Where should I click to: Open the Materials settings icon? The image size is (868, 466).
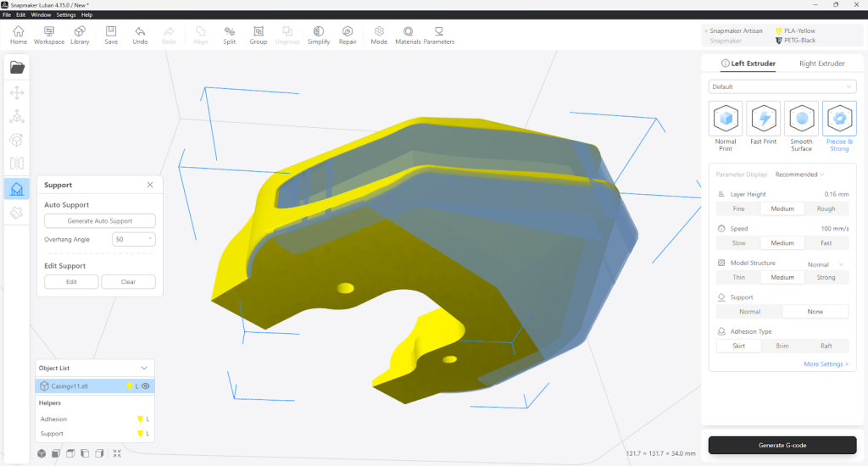(408, 35)
